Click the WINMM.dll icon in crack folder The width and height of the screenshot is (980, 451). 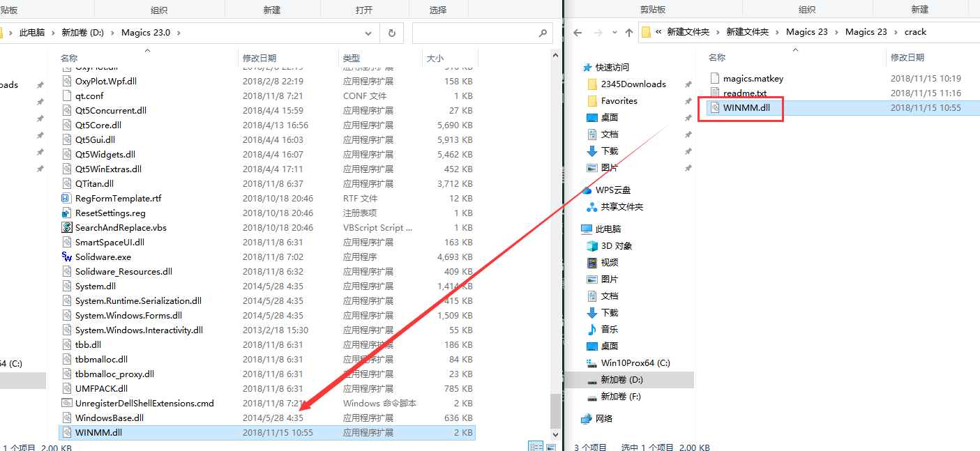coord(714,107)
